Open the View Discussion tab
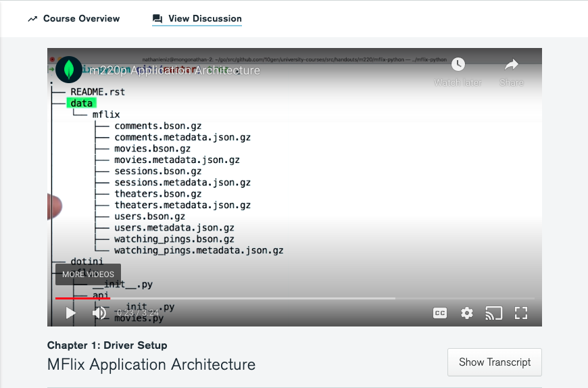The image size is (588, 388). [205, 19]
